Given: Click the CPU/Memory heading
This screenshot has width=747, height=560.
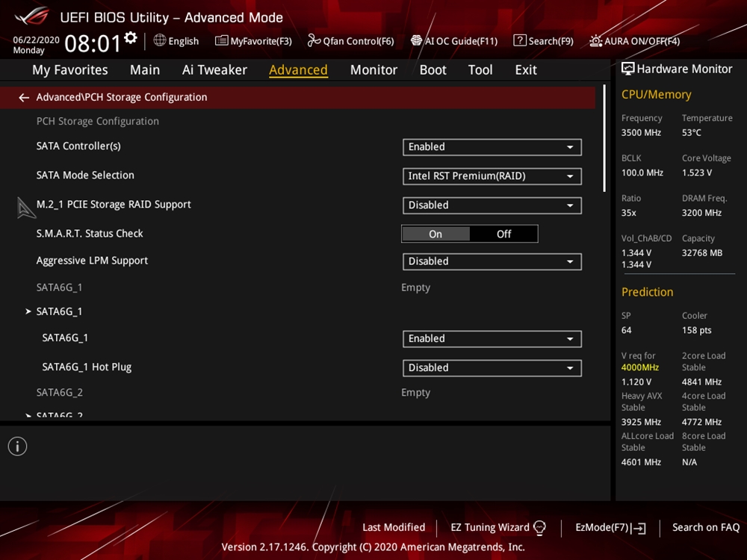Looking at the screenshot, I should (656, 94).
